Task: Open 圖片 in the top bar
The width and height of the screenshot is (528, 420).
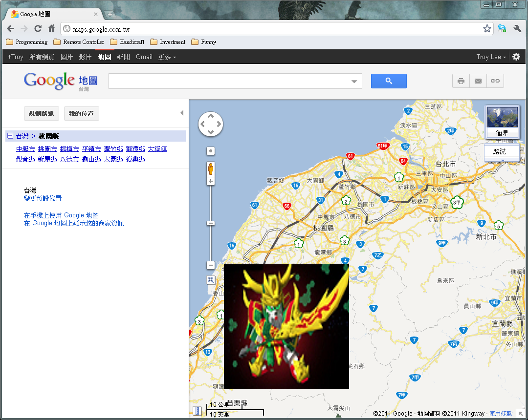Action: [66, 57]
